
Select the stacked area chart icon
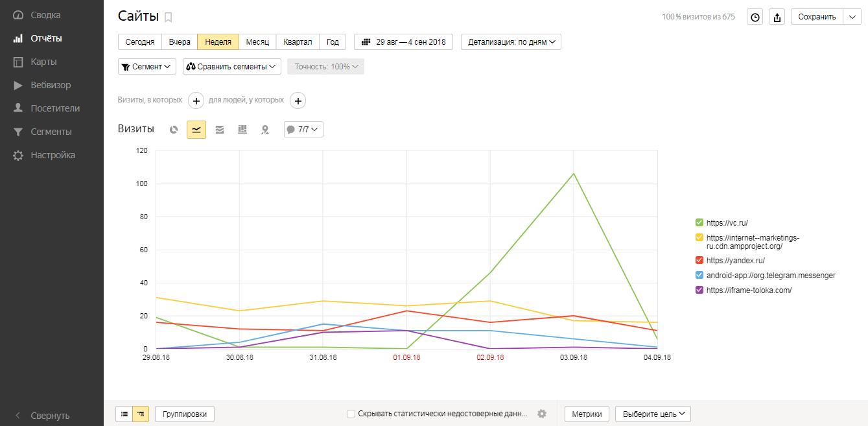[220, 130]
